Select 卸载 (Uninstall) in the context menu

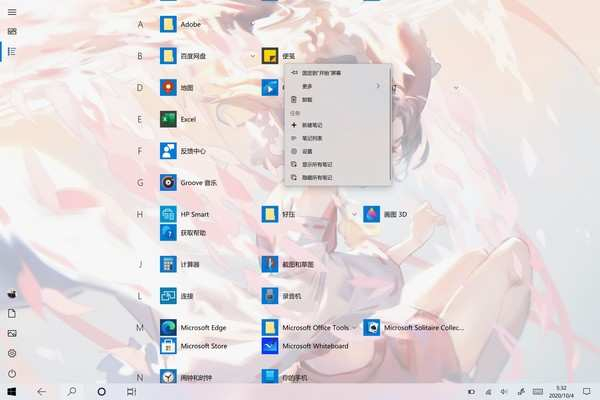click(x=338, y=100)
